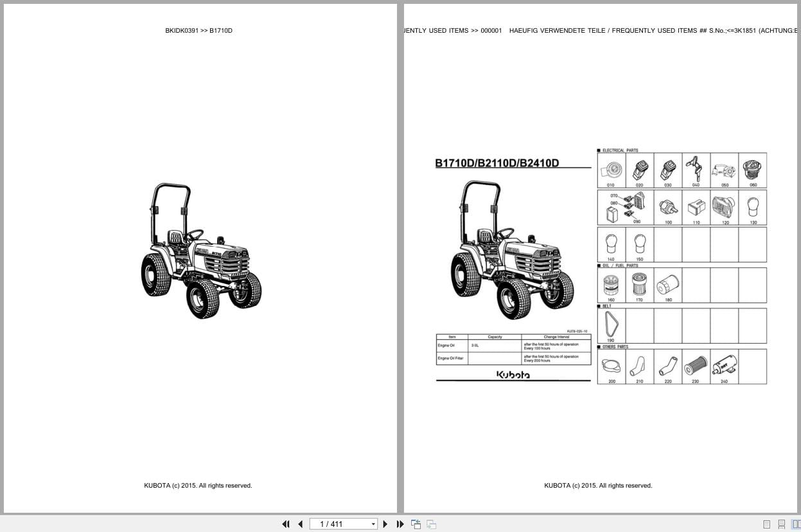Click the left page copyright footer text

click(x=198, y=486)
